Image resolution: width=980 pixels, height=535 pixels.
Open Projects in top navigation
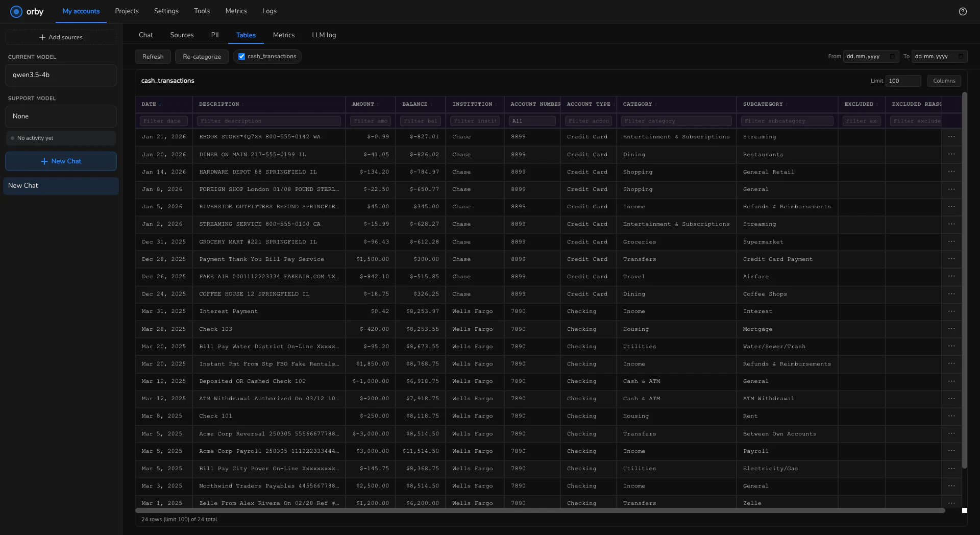[x=127, y=11]
